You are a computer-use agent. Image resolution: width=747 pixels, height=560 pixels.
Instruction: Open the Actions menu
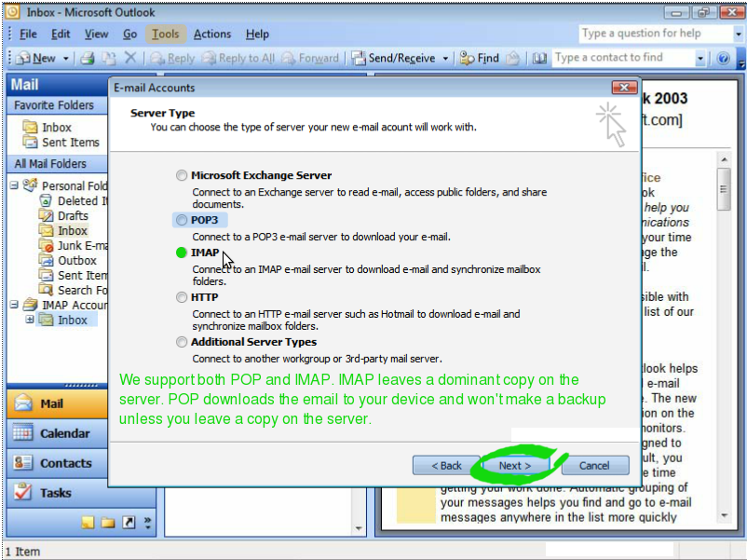pyautogui.click(x=212, y=34)
